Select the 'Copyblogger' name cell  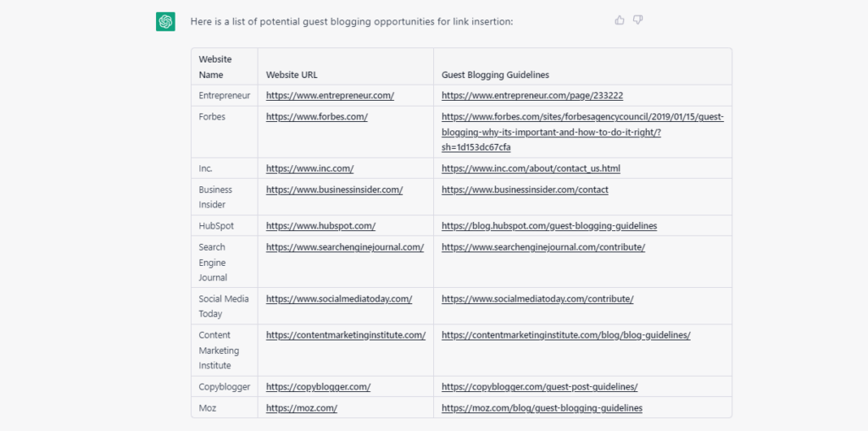225,387
